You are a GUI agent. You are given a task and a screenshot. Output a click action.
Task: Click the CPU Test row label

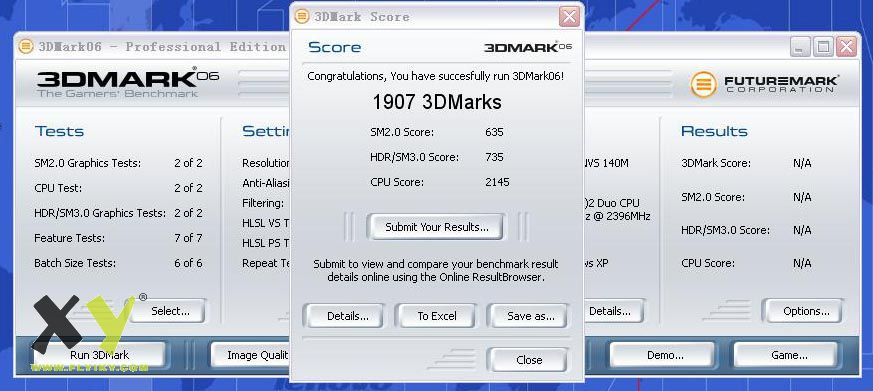pyautogui.click(x=58, y=188)
